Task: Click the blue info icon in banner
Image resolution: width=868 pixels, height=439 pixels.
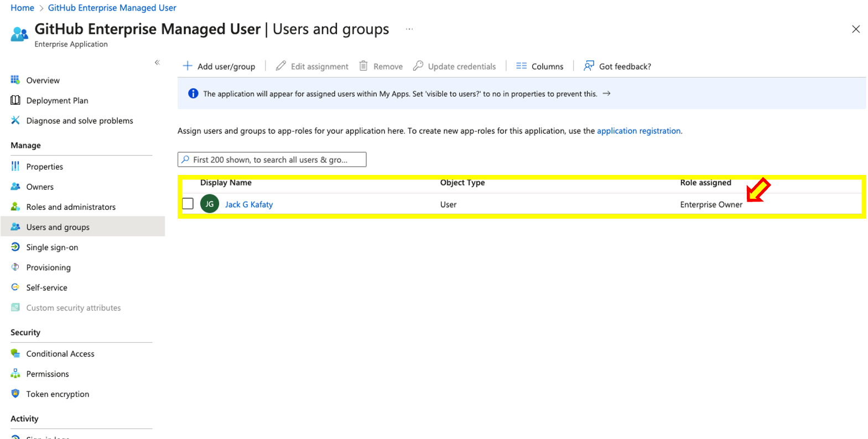Action: pos(193,94)
